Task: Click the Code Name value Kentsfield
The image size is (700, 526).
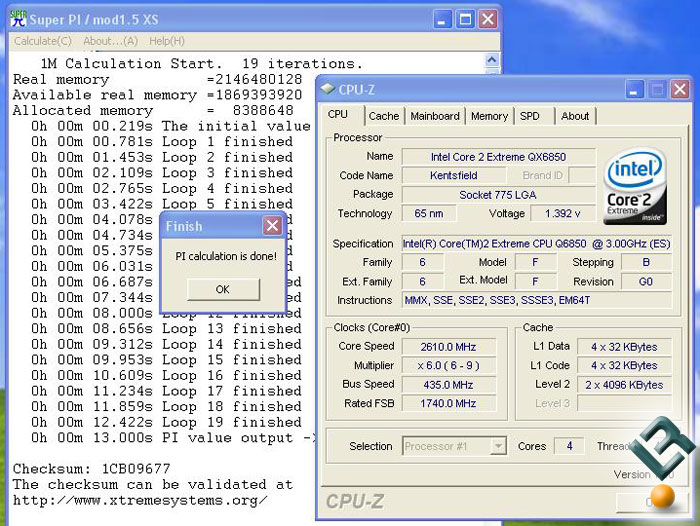Action: 454,175
